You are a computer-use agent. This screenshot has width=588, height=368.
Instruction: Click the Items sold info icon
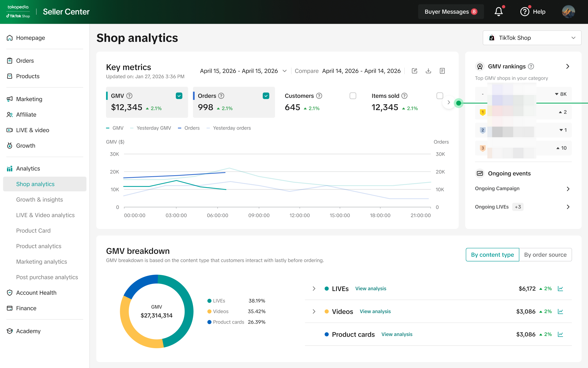405,96
